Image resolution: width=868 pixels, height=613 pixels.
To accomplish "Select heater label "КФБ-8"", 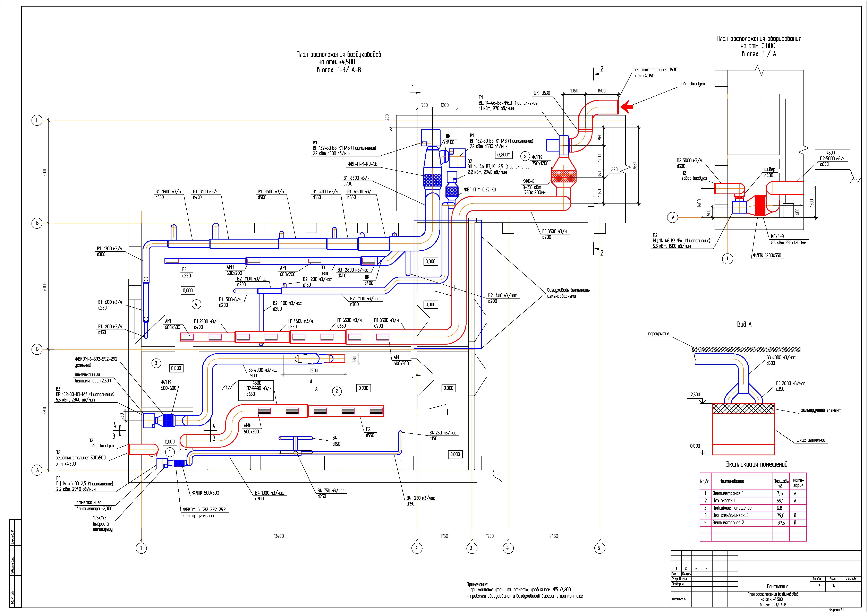I will coord(528,181).
